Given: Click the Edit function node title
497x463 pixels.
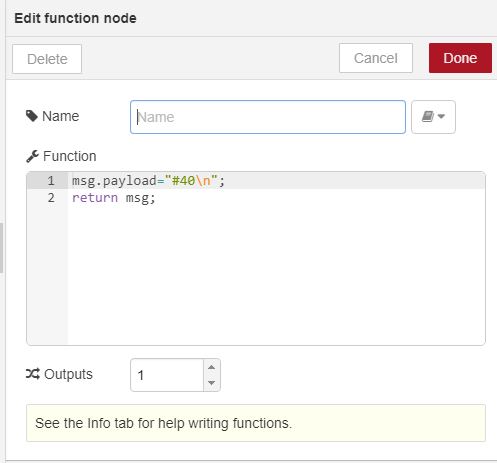Looking at the screenshot, I should coord(75,18).
